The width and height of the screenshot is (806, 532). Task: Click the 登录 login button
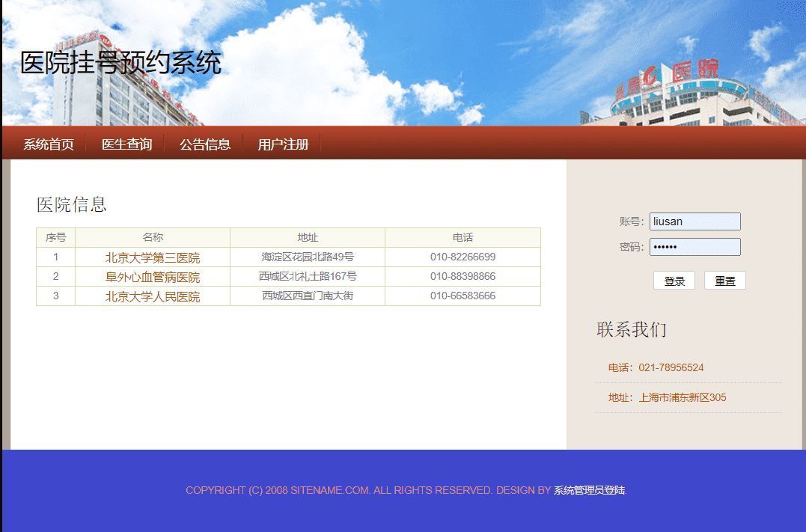click(674, 280)
